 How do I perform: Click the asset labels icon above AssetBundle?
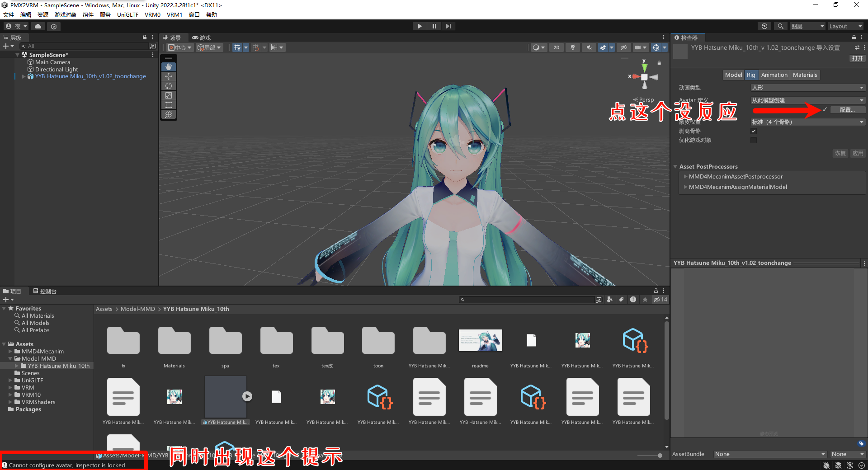pos(861,443)
